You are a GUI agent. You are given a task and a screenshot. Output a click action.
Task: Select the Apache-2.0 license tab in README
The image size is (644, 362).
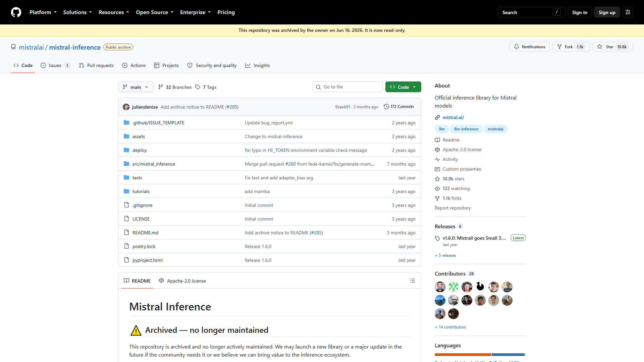[x=182, y=281]
